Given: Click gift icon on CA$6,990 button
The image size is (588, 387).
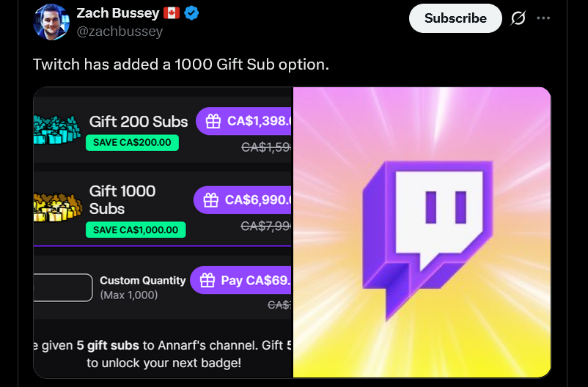Looking at the screenshot, I should pos(210,200).
